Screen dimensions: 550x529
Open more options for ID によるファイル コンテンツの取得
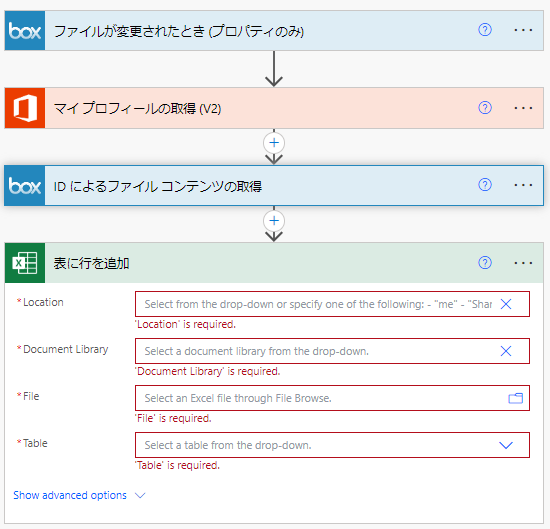[523, 185]
